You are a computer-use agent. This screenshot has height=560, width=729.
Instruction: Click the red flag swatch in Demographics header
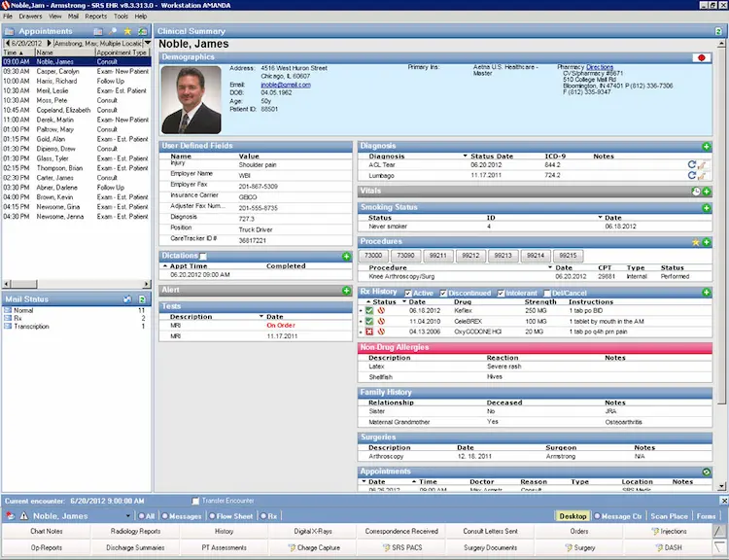point(699,57)
